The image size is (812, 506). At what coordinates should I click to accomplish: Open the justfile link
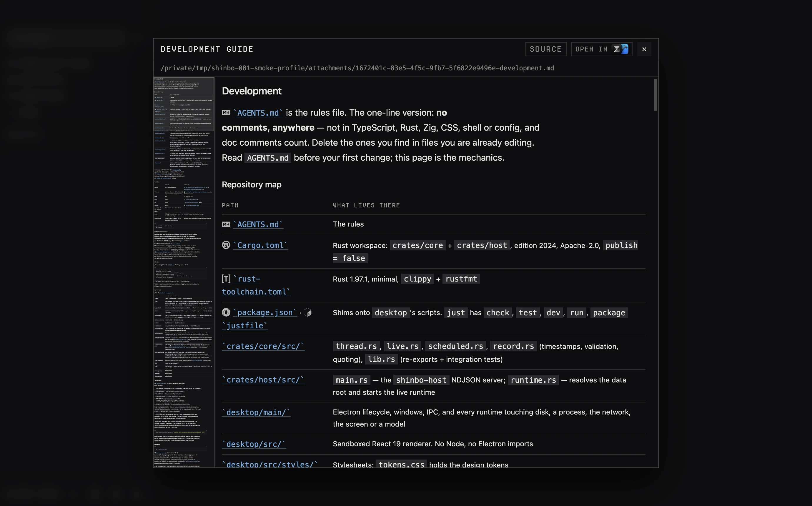(x=244, y=326)
